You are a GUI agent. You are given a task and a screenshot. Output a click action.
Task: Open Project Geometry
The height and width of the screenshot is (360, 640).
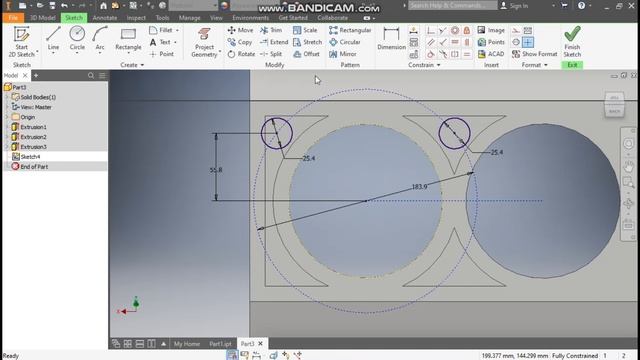204,42
